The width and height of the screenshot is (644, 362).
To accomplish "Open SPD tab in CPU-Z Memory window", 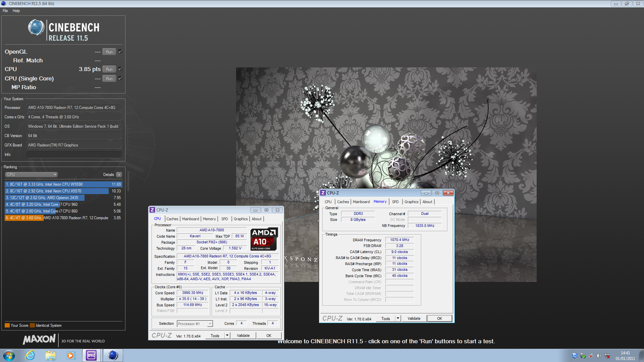I will (395, 202).
